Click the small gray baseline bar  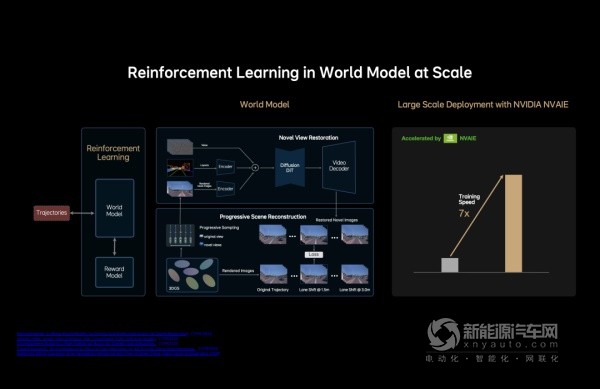click(450, 265)
